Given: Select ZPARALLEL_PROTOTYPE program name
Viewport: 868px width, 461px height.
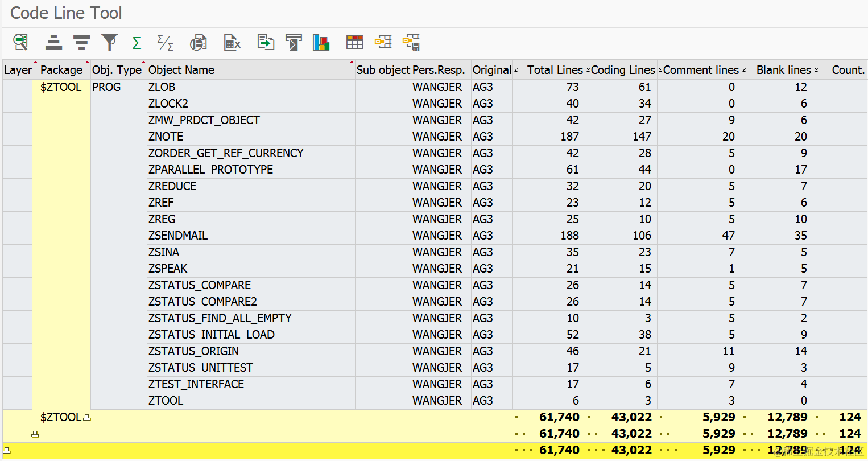Looking at the screenshot, I should tap(210, 170).
